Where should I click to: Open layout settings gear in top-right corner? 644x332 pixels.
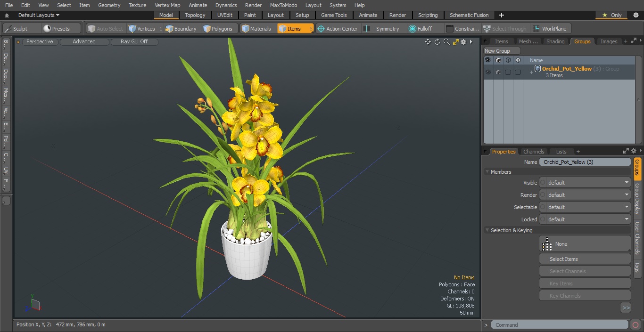[x=636, y=15]
